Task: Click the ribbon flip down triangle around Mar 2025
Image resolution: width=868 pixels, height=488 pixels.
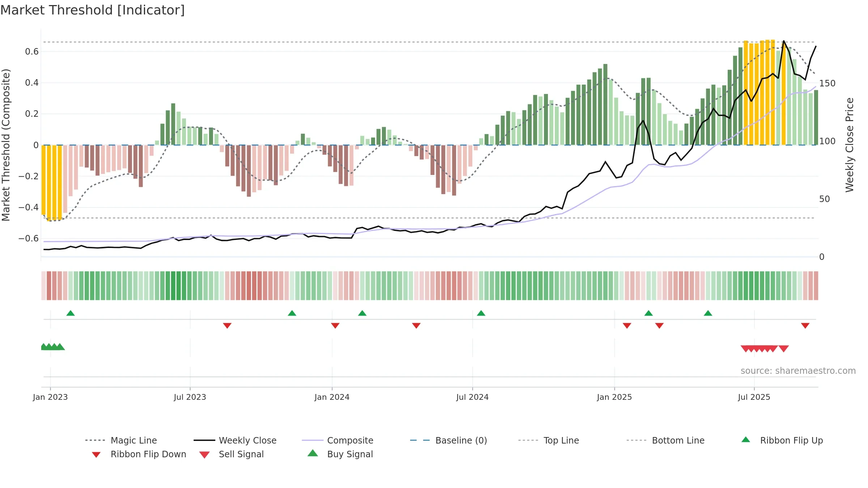Action: pos(659,326)
